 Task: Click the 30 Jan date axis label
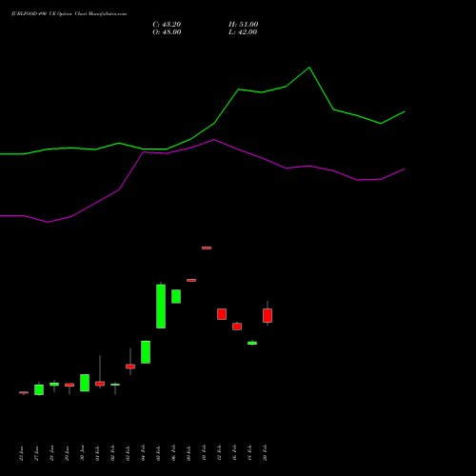[x=82, y=453]
